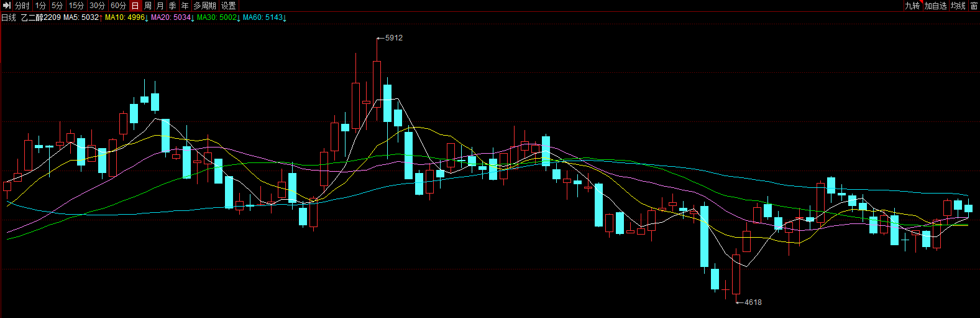980x318 pixels.
Task: Click the 窗 window button
Action: pos(974,6)
